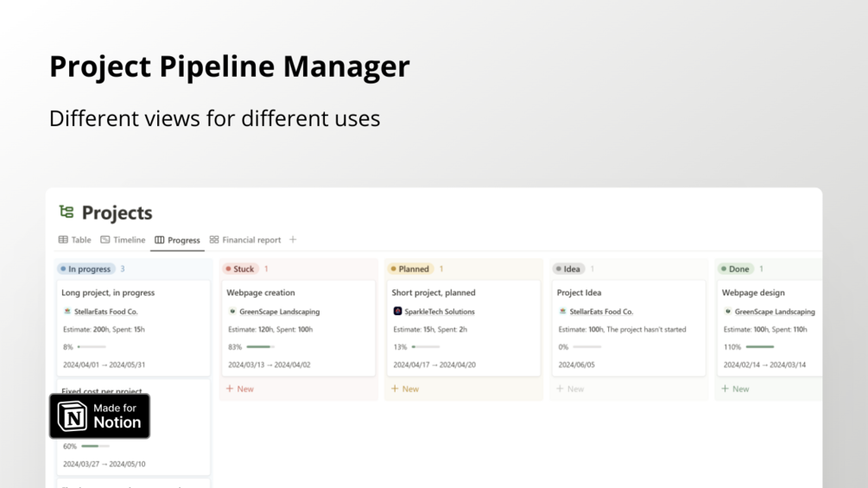Add new card under Stuck column
Screen dimensions: 868x488
click(x=240, y=390)
